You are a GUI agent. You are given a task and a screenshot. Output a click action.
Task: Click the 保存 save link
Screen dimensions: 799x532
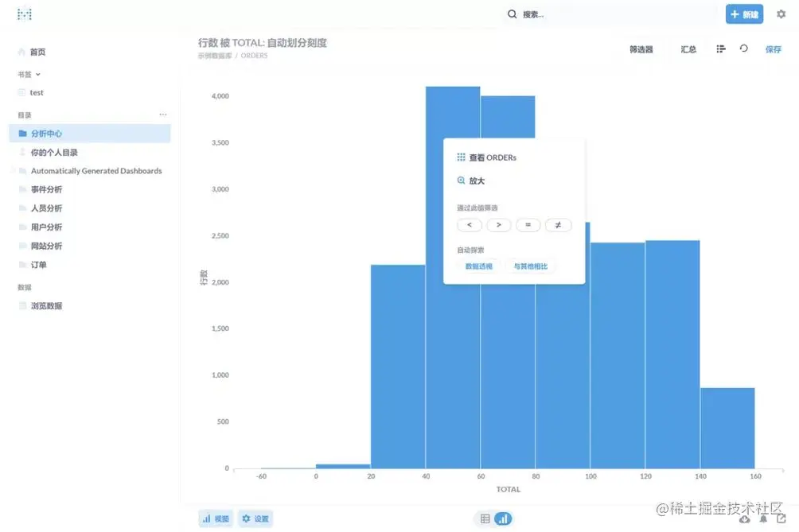[x=773, y=49]
